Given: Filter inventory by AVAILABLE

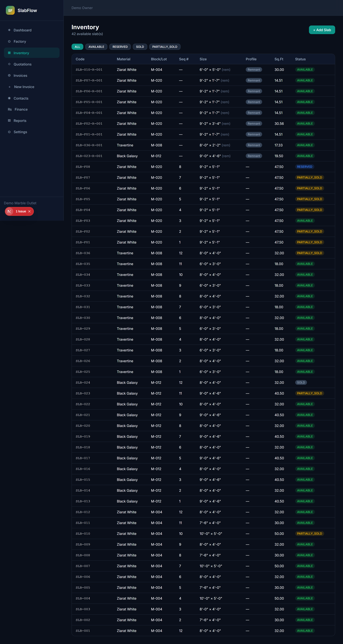Looking at the screenshot, I should click(96, 47).
